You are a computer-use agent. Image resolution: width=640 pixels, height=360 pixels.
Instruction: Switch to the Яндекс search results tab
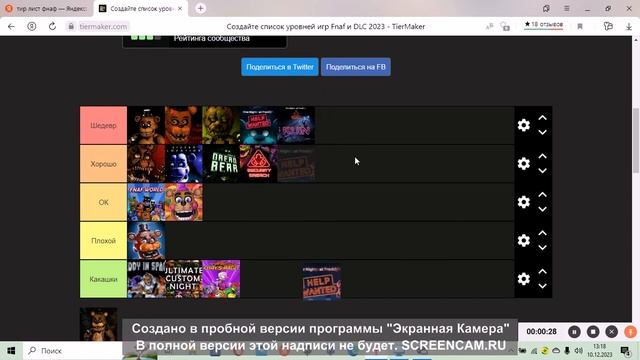tap(47, 8)
